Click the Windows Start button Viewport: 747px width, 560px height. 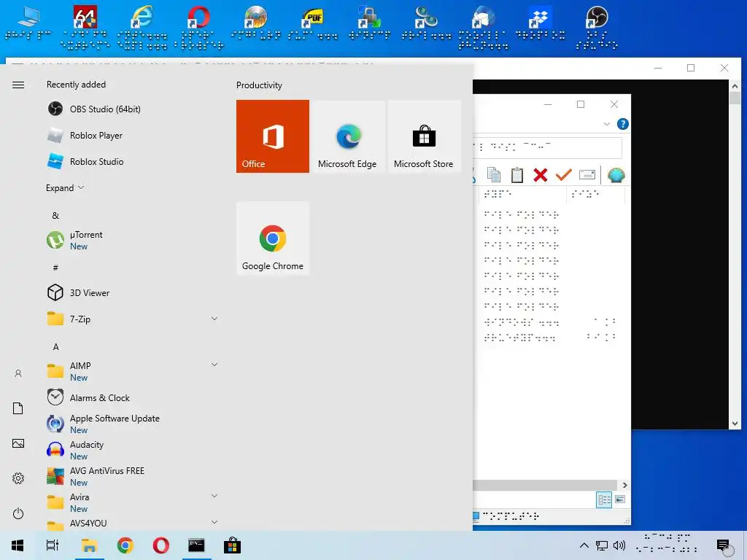pos(18,545)
